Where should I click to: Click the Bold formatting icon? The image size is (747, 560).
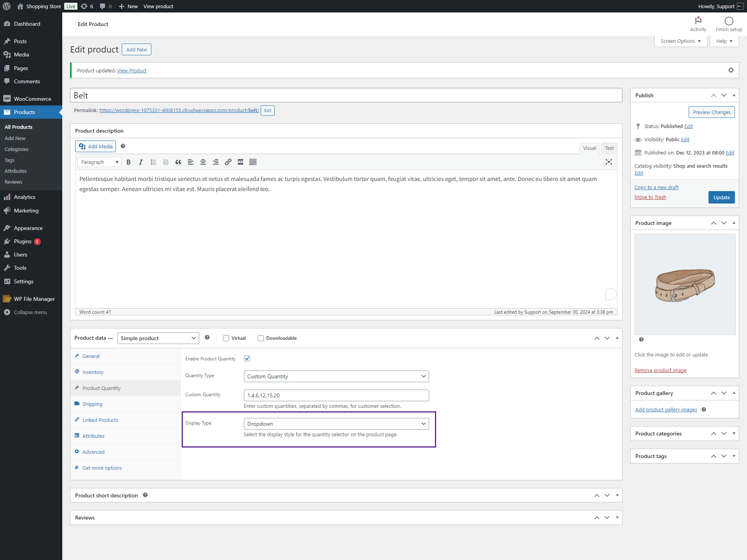coord(128,162)
